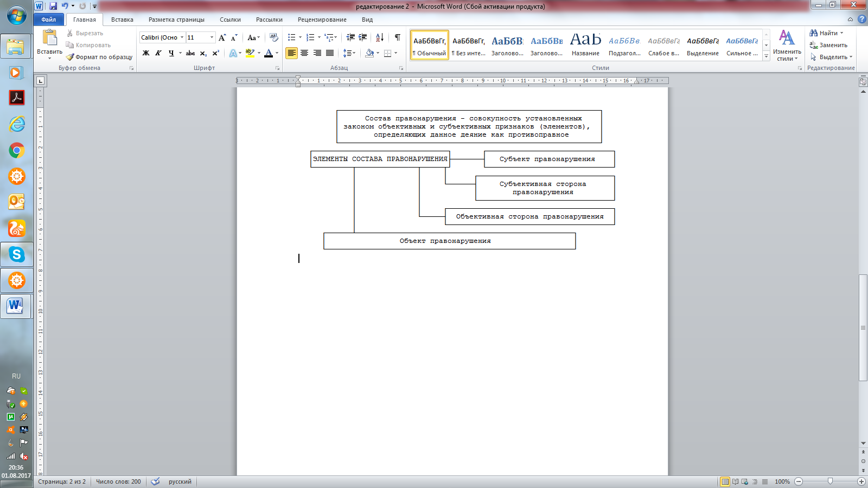This screenshot has width=868, height=488.
Task: Switch to the Разметка страницы tab
Action: coord(176,20)
